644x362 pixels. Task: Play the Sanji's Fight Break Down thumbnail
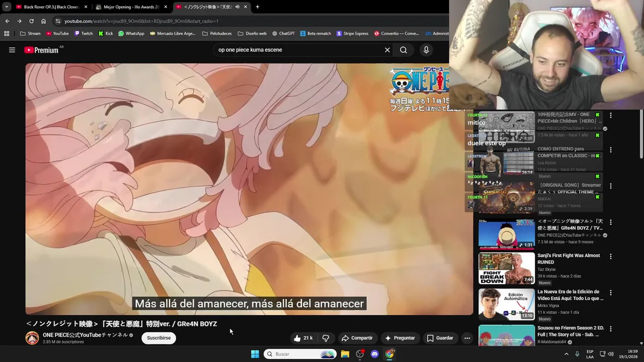click(507, 268)
